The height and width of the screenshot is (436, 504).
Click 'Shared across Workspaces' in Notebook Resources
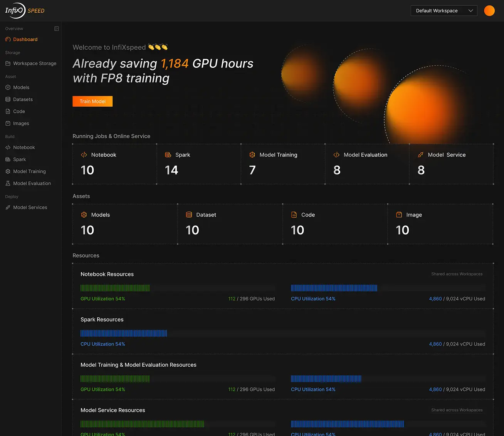(457, 274)
